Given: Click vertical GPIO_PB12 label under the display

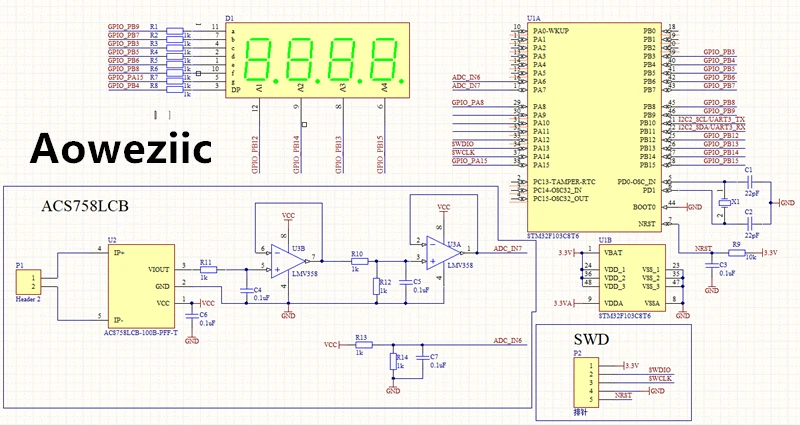Looking at the screenshot, I should 255,155.
